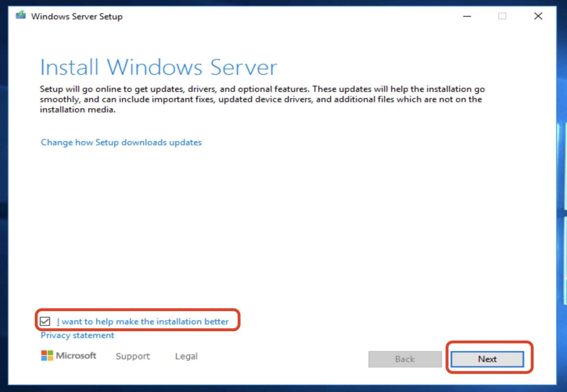Click the minimize icon in the title bar
This screenshot has width=567, height=392.
point(467,17)
